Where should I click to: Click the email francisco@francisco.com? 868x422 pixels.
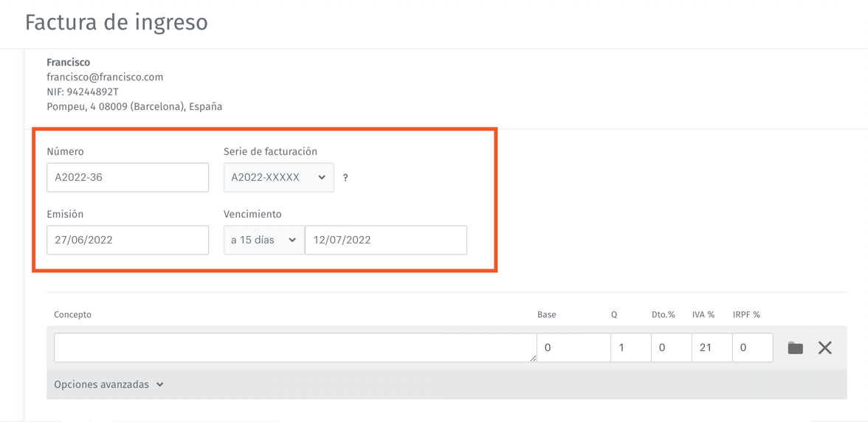[105, 77]
